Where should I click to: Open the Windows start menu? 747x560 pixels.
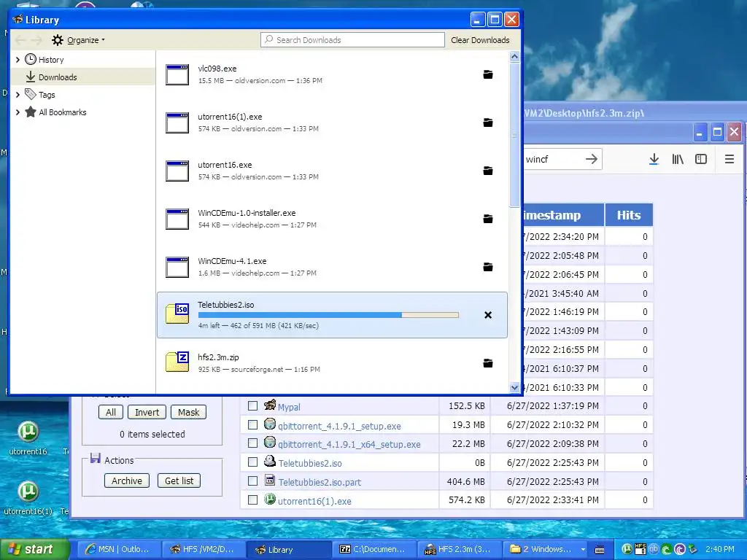click(x=35, y=549)
